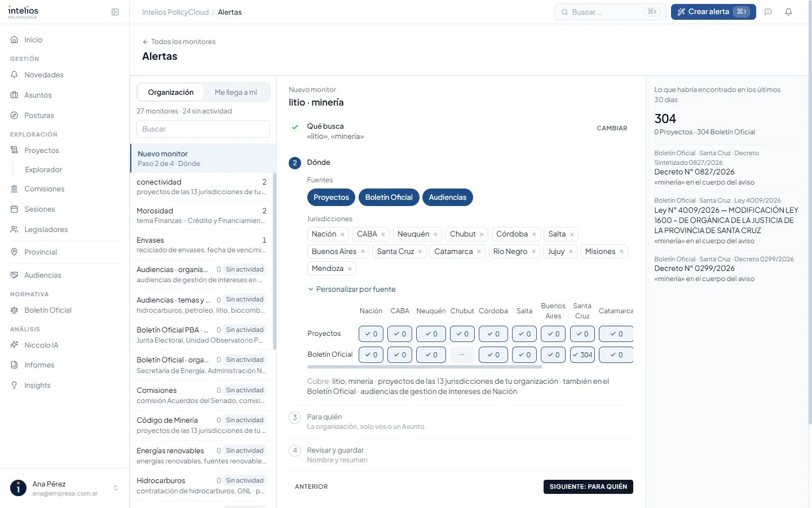Toggle the Proyectos source chip
The height and width of the screenshot is (508, 812).
click(331, 197)
